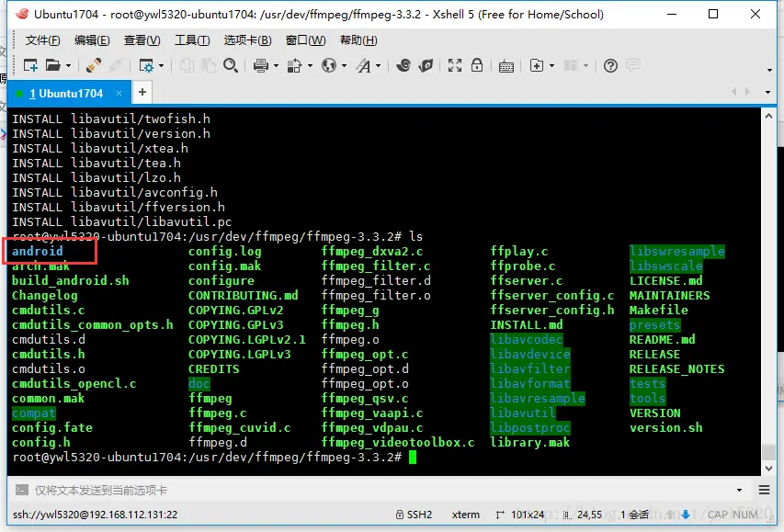
Task: Click the chat feedback bubble icon
Action: coord(633,65)
